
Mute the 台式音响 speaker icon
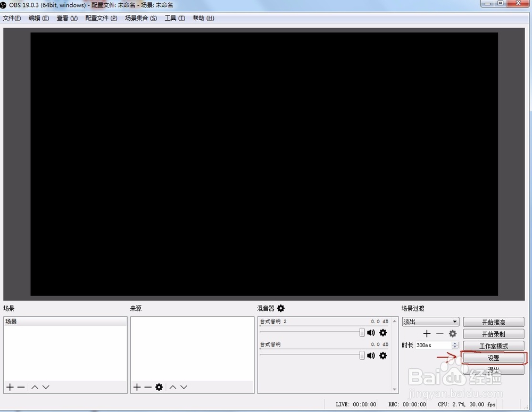tap(371, 356)
